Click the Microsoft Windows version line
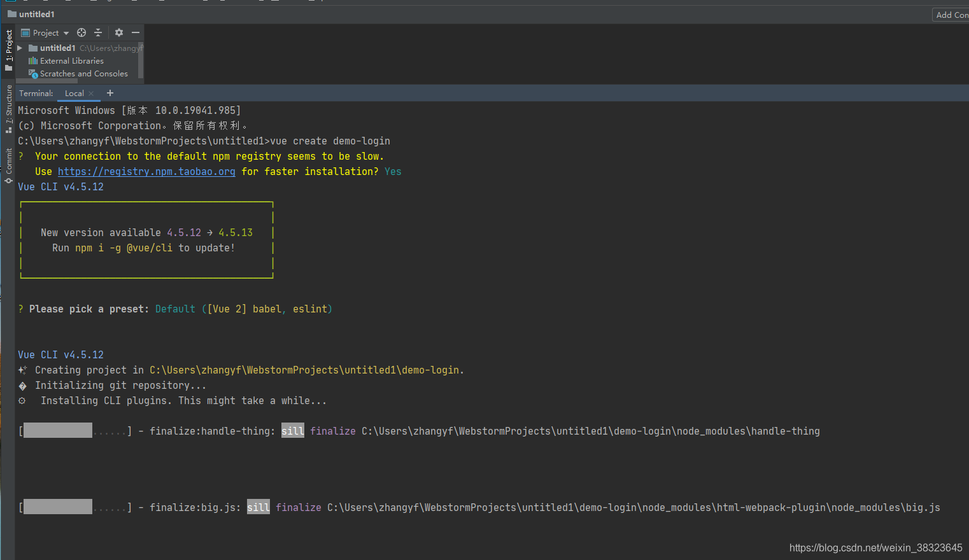Viewport: 969px width, 560px height. coord(129,111)
